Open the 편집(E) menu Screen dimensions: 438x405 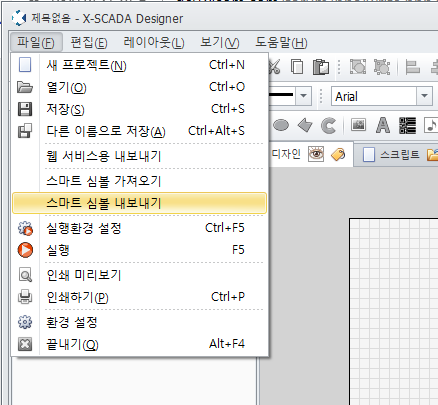[89, 42]
